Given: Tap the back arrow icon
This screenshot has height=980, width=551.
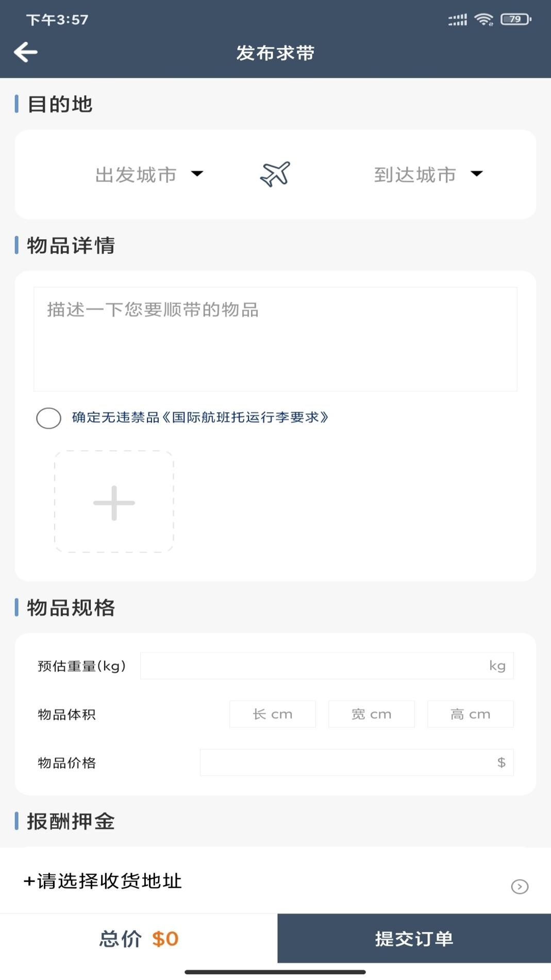Looking at the screenshot, I should tap(26, 52).
